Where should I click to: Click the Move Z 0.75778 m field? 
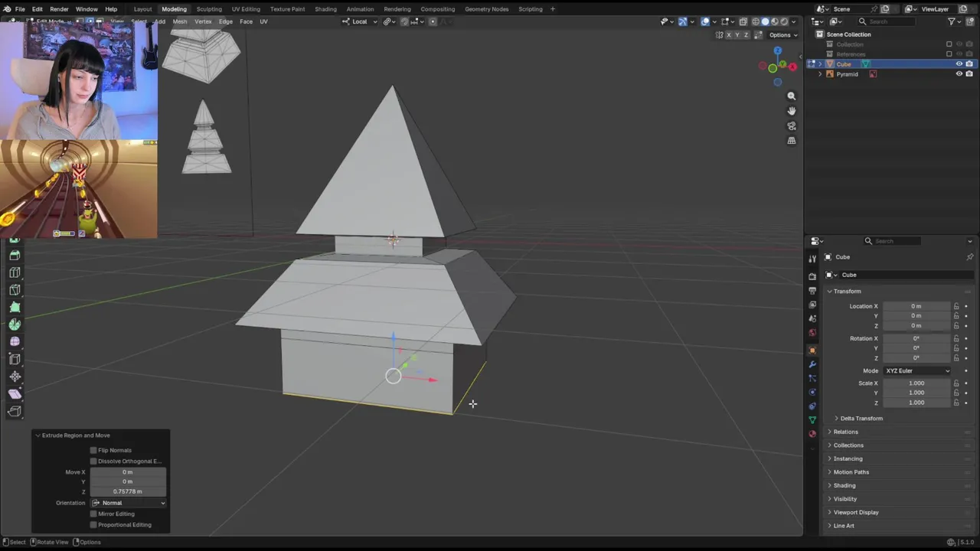[x=128, y=491]
